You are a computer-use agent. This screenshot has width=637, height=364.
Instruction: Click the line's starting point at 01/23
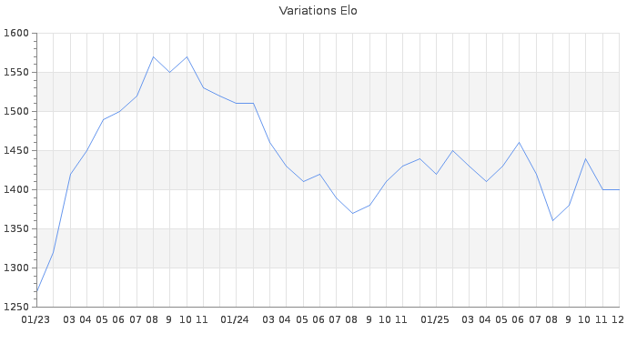pos(36,291)
